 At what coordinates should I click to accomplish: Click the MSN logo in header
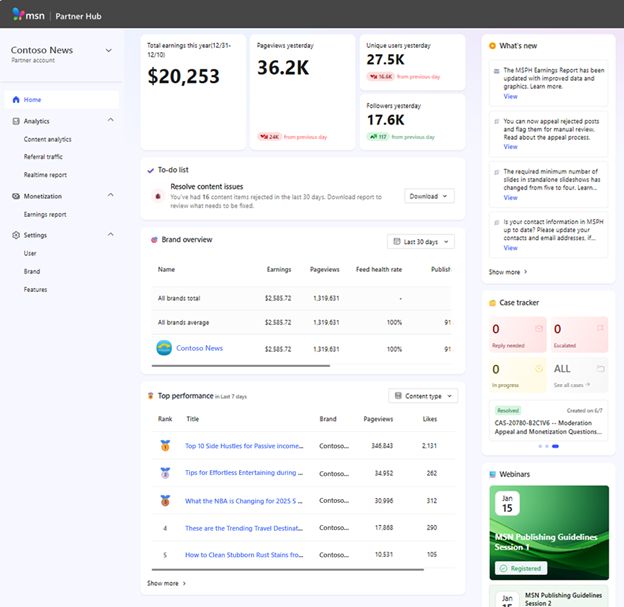[28, 16]
